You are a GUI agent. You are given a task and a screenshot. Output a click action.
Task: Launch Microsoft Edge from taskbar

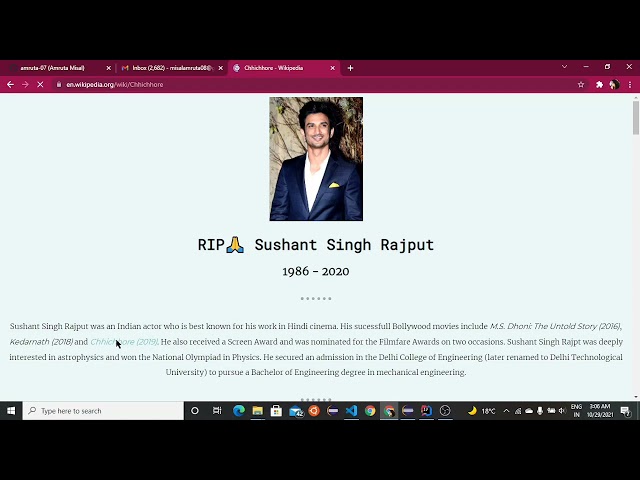(x=239, y=411)
